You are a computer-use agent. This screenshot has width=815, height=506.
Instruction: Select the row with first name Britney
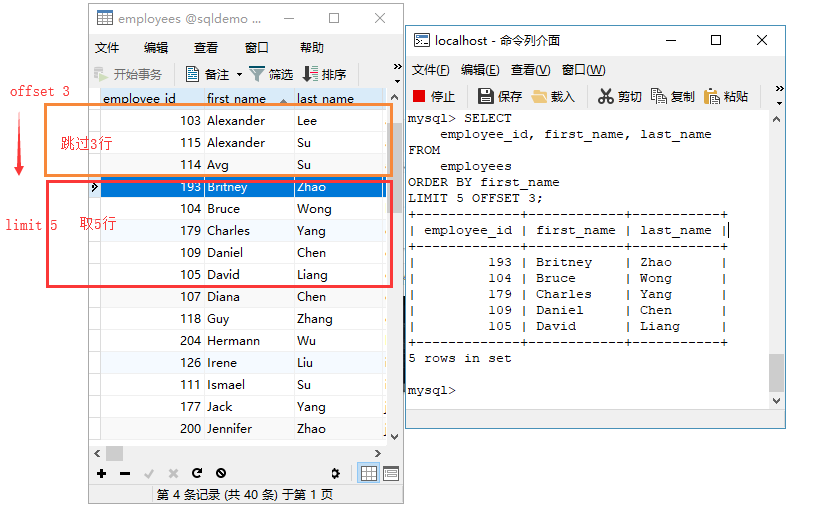[242, 187]
